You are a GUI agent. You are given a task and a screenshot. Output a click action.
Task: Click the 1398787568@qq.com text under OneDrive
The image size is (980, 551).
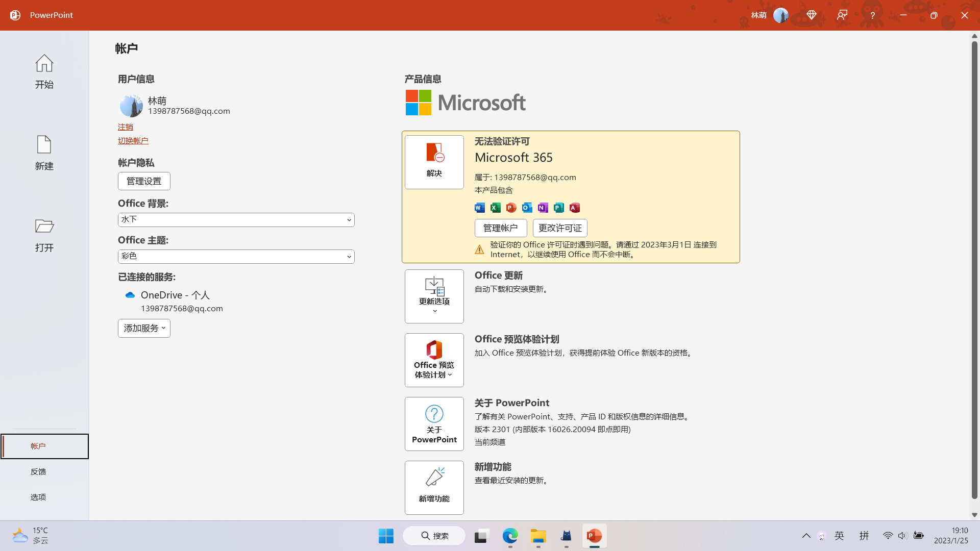pos(182,309)
